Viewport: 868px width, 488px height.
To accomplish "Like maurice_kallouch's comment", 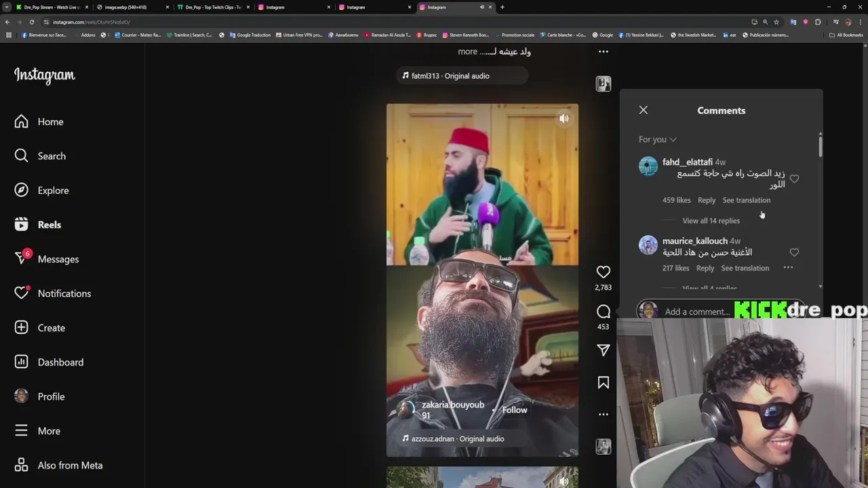I will (x=794, y=252).
